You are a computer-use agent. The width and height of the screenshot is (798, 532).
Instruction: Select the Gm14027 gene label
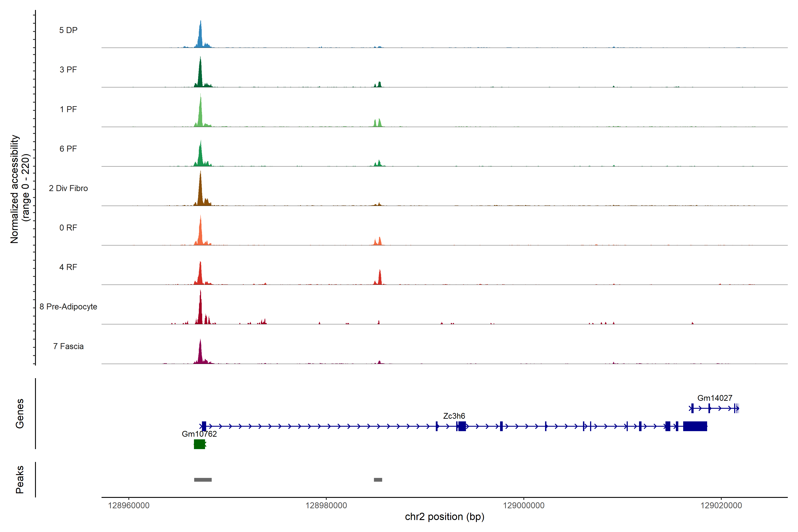714,398
